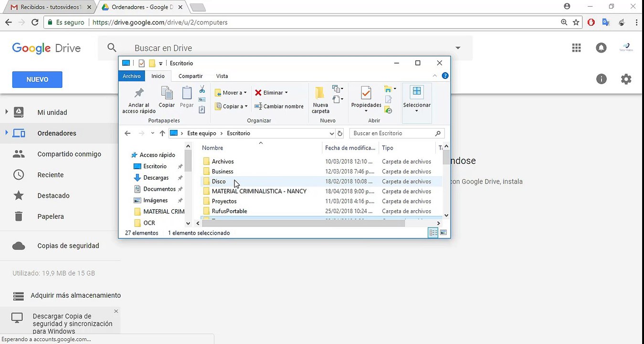Screen dimensions: 644x344
Task: Expand the Eliminar dropdown arrow
Action: pos(286,93)
